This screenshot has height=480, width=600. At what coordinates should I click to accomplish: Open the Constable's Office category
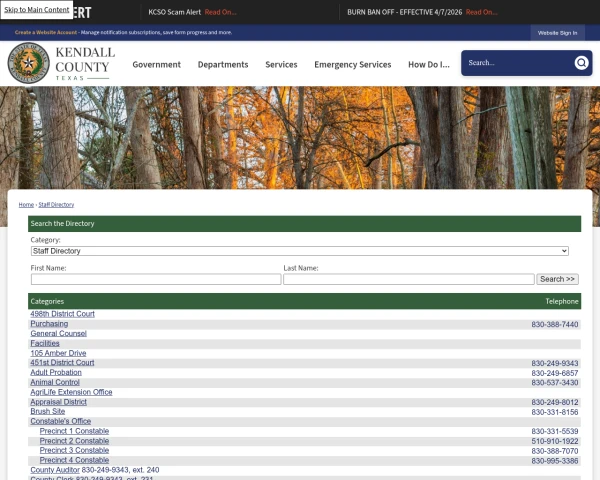(x=61, y=421)
